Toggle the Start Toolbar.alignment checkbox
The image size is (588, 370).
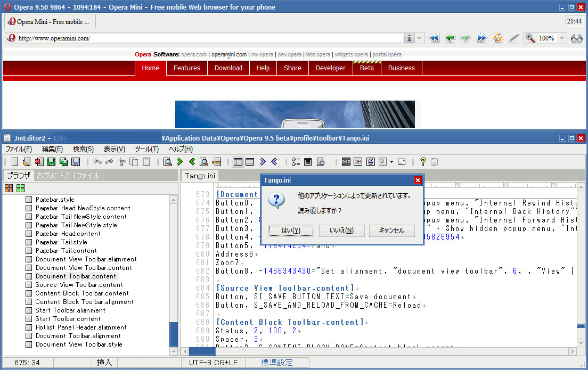click(29, 310)
